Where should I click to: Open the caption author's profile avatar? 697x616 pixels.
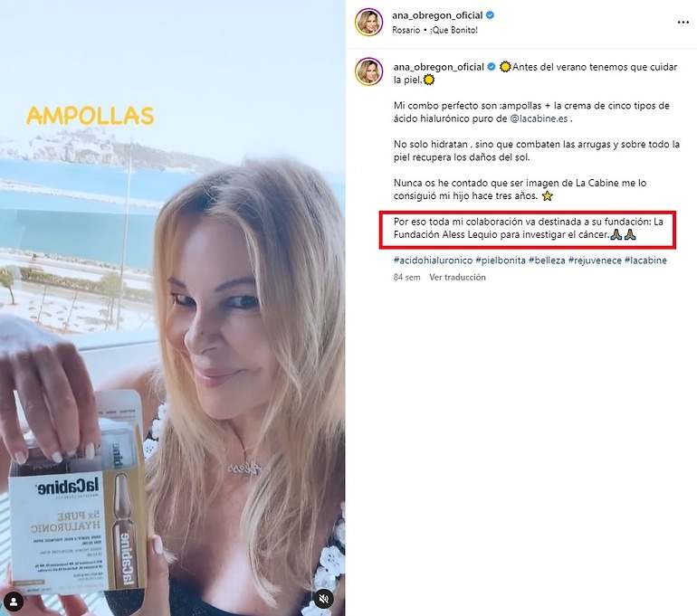[368, 71]
